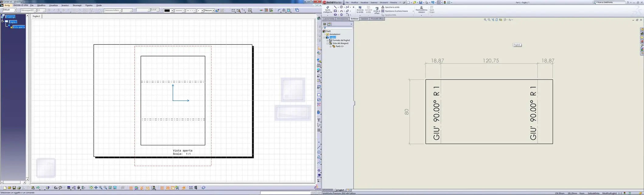
Task: Toggle Italic formatting in CATIA toolbar
Action: [54, 10]
